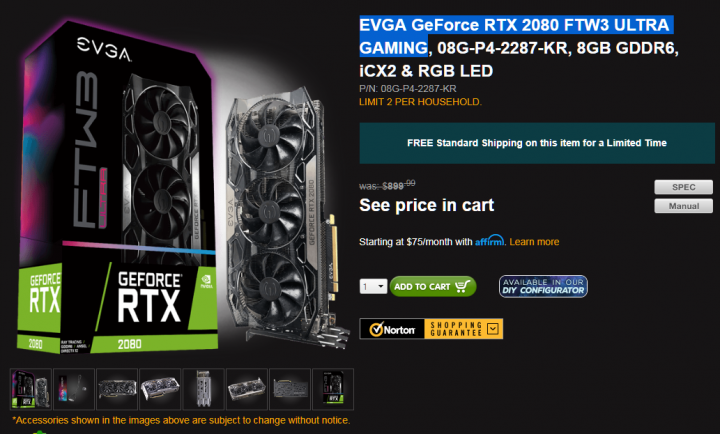Select the first thumbnail of box and card
This screenshot has width=720, height=434.
31,389
